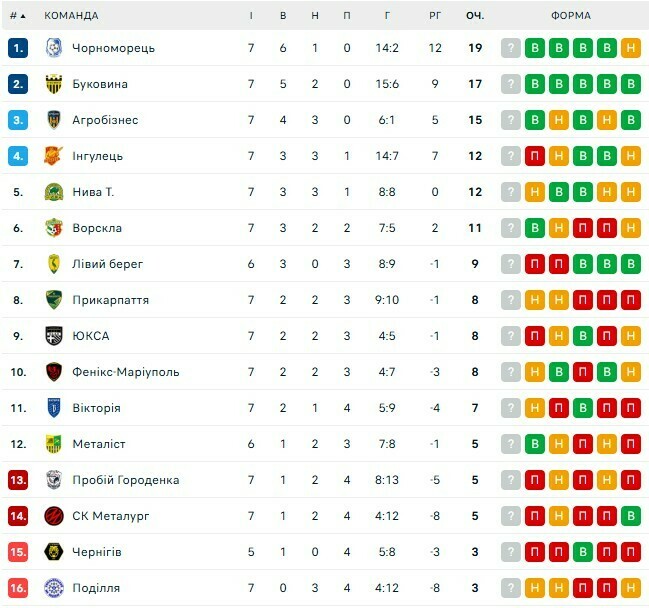This screenshot has height=608, width=649.
Task: Click Металіст's first green В form badge
Action: [535, 444]
